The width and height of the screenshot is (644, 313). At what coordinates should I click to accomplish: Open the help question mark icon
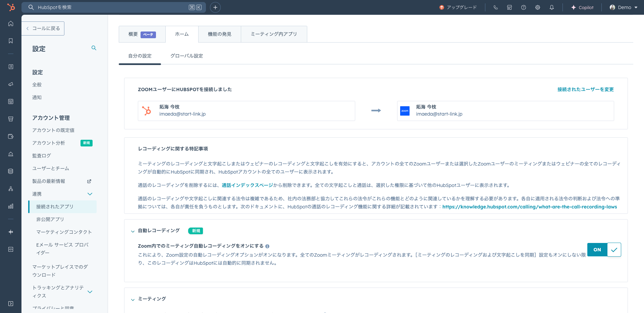pyautogui.click(x=523, y=7)
